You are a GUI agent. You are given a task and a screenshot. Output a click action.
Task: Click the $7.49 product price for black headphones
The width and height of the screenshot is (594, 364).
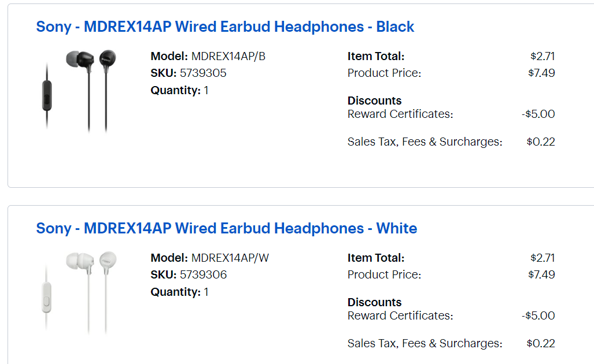click(541, 73)
